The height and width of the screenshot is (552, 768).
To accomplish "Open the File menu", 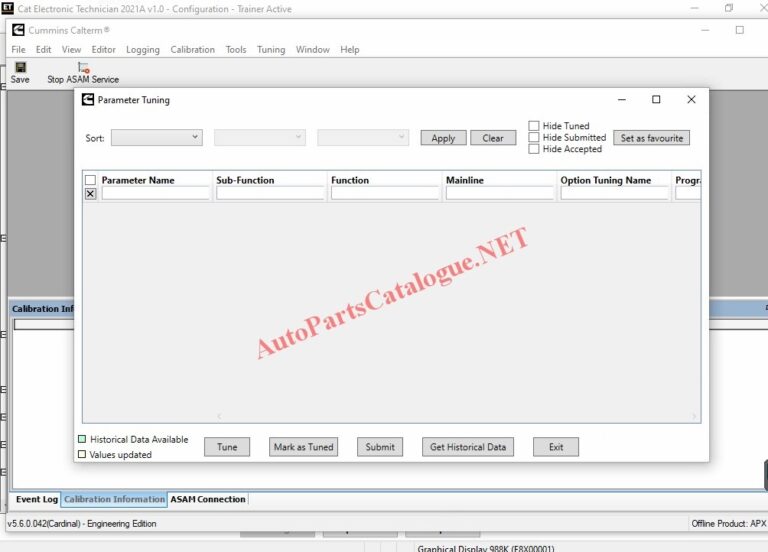I will click(18, 49).
